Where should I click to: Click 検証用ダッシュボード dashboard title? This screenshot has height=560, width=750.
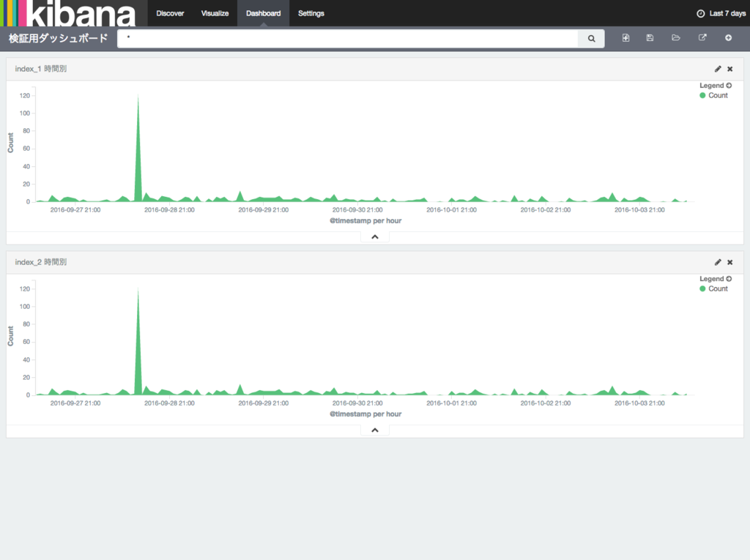pos(59,38)
